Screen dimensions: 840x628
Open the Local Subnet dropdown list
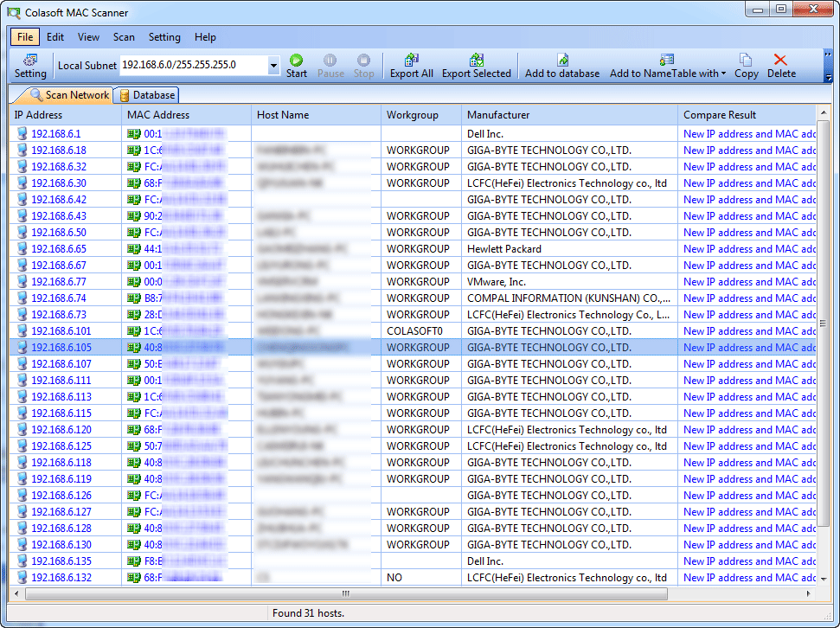273,65
